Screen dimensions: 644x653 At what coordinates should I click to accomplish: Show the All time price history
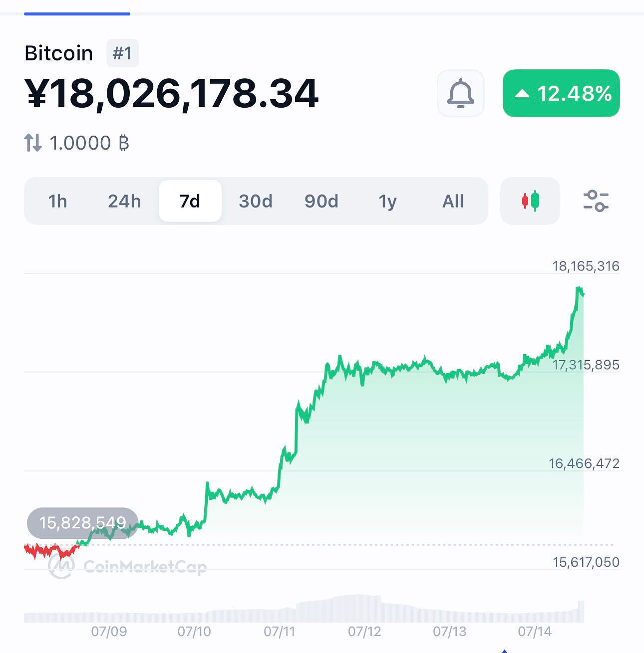[453, 201]
